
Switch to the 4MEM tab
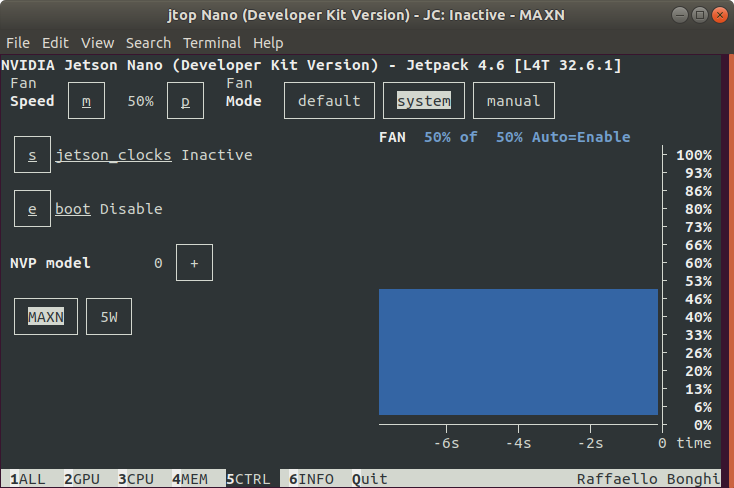coord(190,479)
